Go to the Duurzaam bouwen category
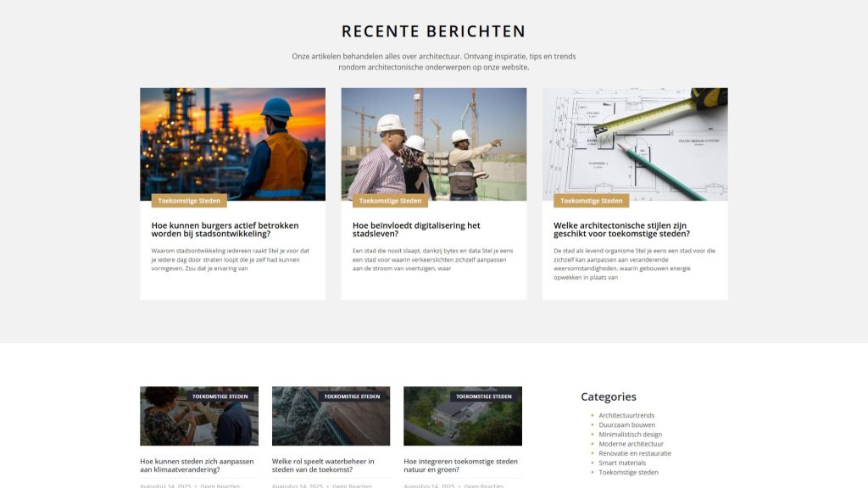 click(x=626, y=424)
